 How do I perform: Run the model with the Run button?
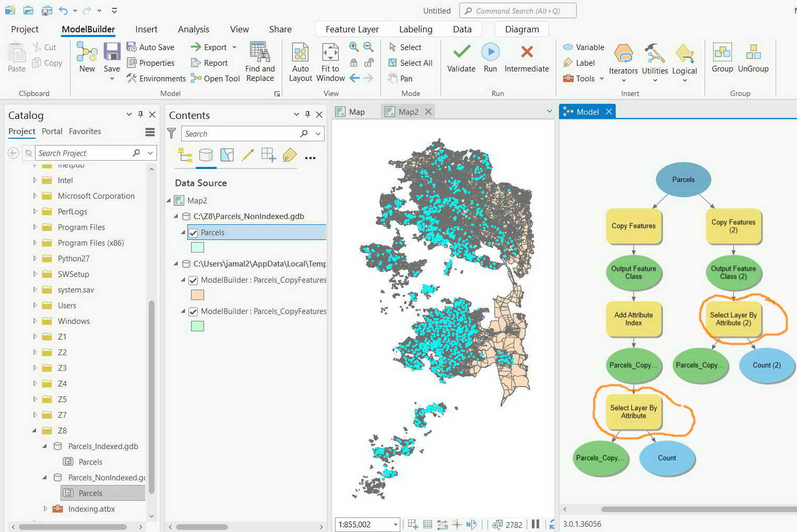point(490,52)
